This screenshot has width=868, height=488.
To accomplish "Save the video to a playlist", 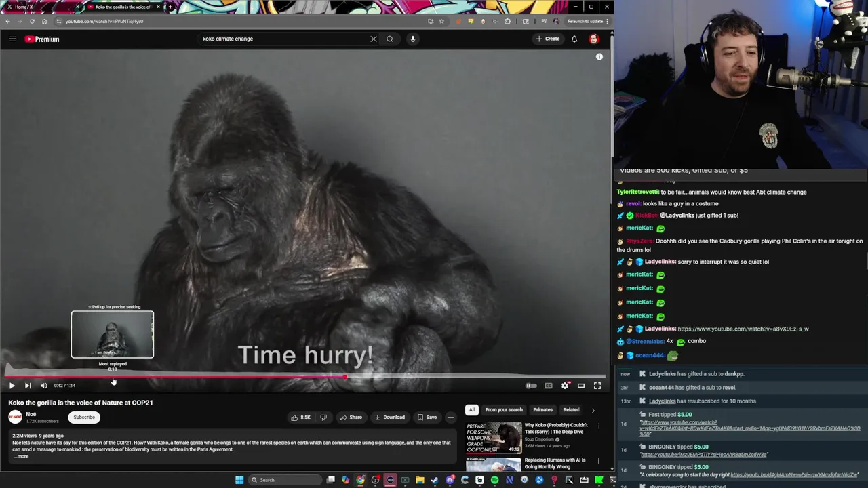I will pos(427,418).
